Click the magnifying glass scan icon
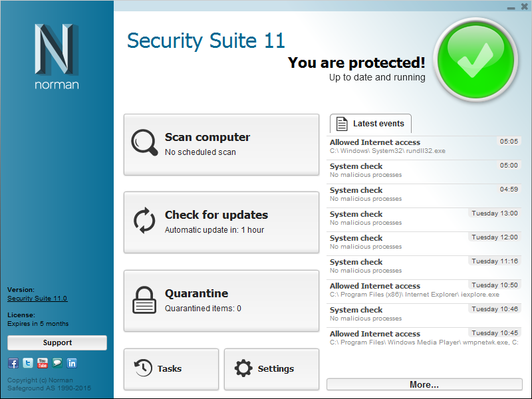The height and width of the screenshot is (399, 532). tap(144, 142)
